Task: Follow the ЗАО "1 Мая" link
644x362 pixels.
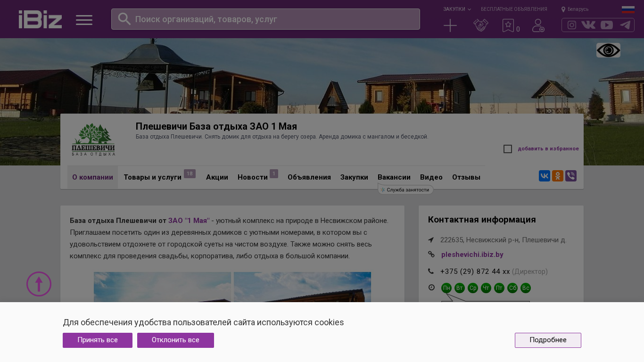Action: 189,221
